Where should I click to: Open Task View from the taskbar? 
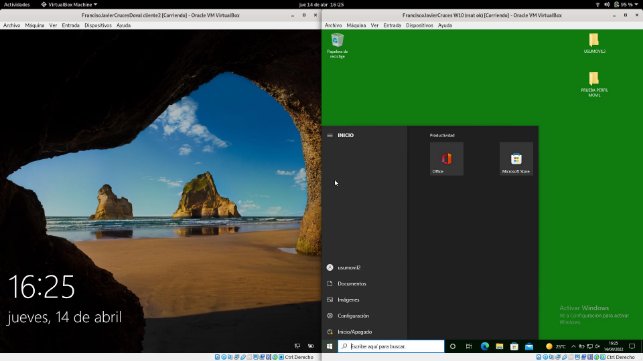tap(468, 346)
